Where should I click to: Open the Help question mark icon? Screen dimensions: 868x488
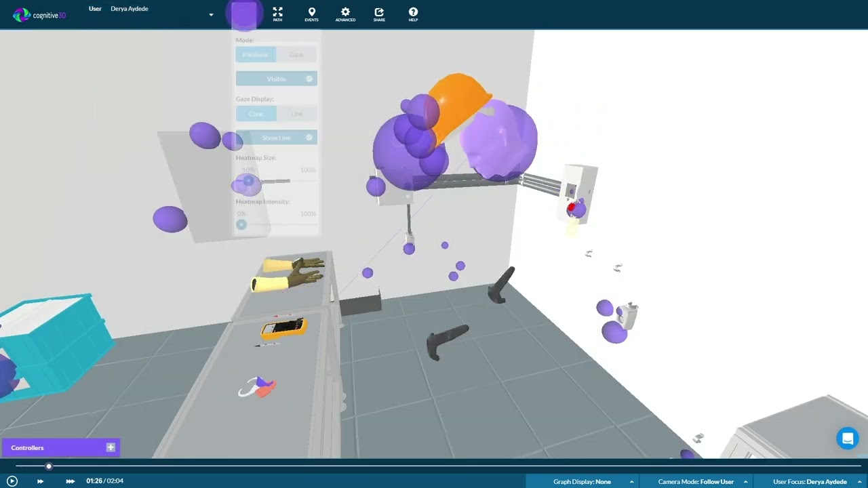pyautogui.click(x=413, y=14)
